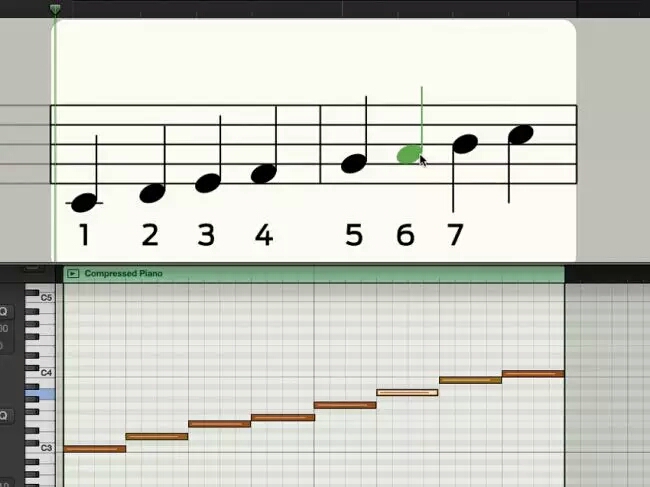Select the note above the number 3
The image size is (650, 487).
coord(208,183)
